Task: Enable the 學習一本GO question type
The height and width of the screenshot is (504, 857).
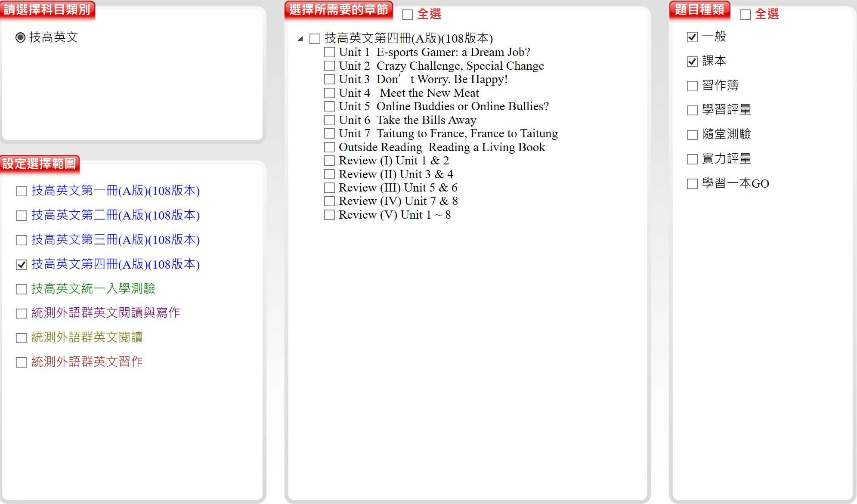Action: tap(692, 184)
